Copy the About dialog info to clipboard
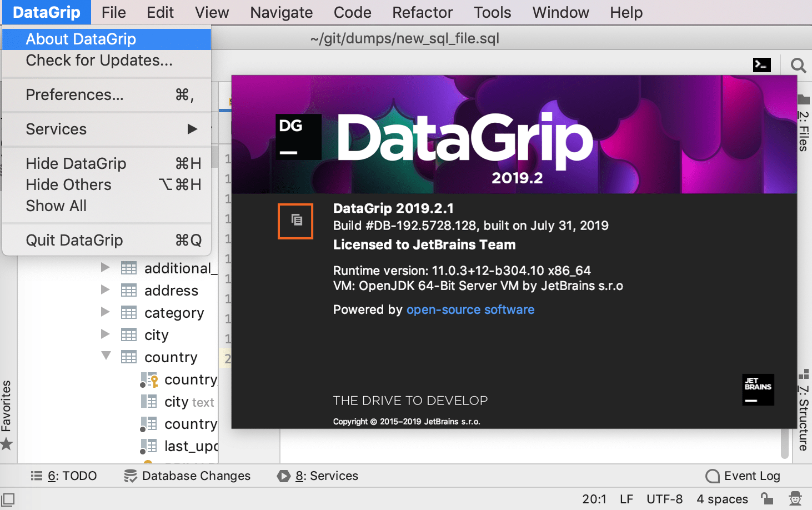The width and height of the screenshot is (812, 510). (297, 220)
